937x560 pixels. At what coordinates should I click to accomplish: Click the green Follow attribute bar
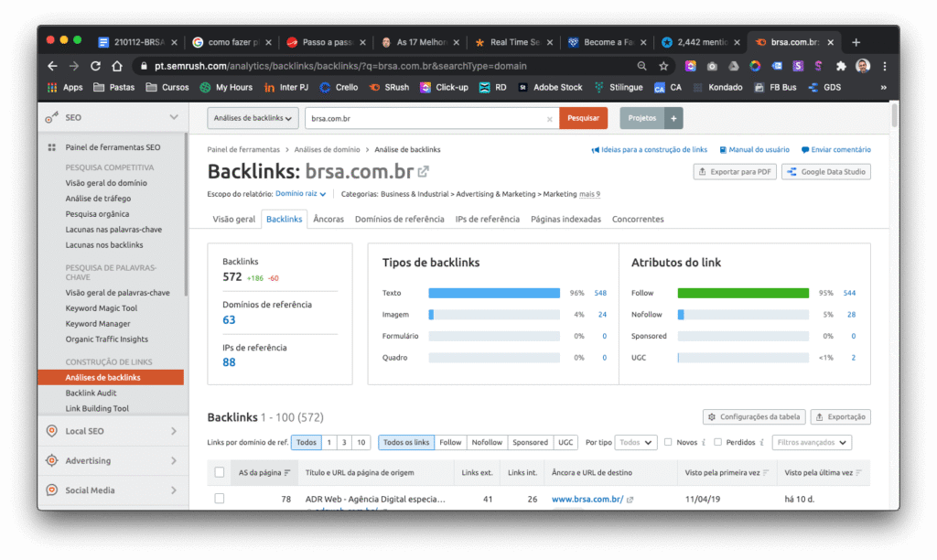click(743, 293)
